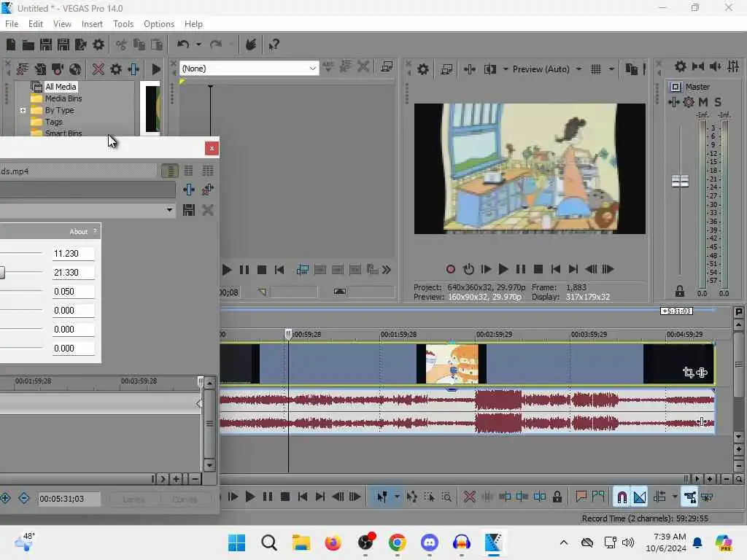
Task: Click the Master bus M mute button
Action: click(x=703, y=102)
